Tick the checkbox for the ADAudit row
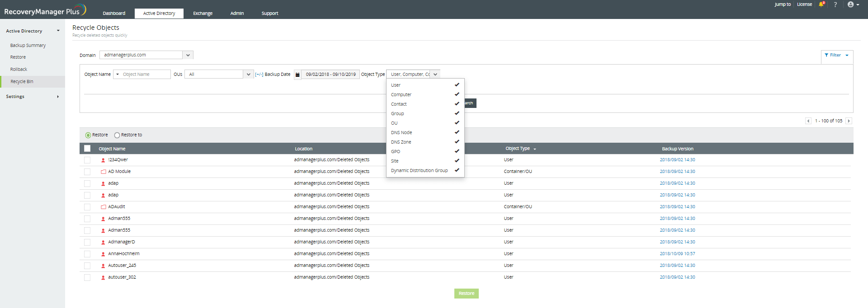The height and width of the screenshot is (308, 868). click(x=87, y=207)
